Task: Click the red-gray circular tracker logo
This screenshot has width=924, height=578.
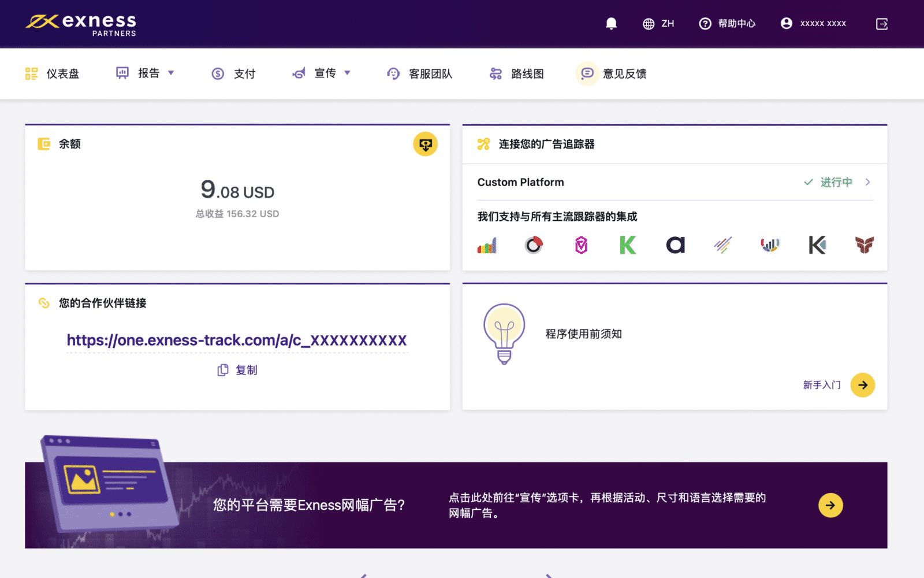Action: click(x=534, y=245)
